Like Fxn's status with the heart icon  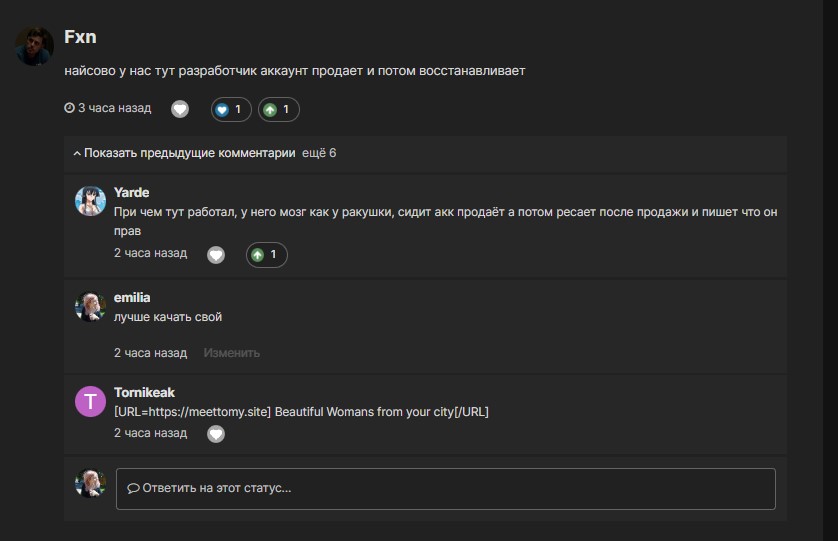click(x=180, y=109)
